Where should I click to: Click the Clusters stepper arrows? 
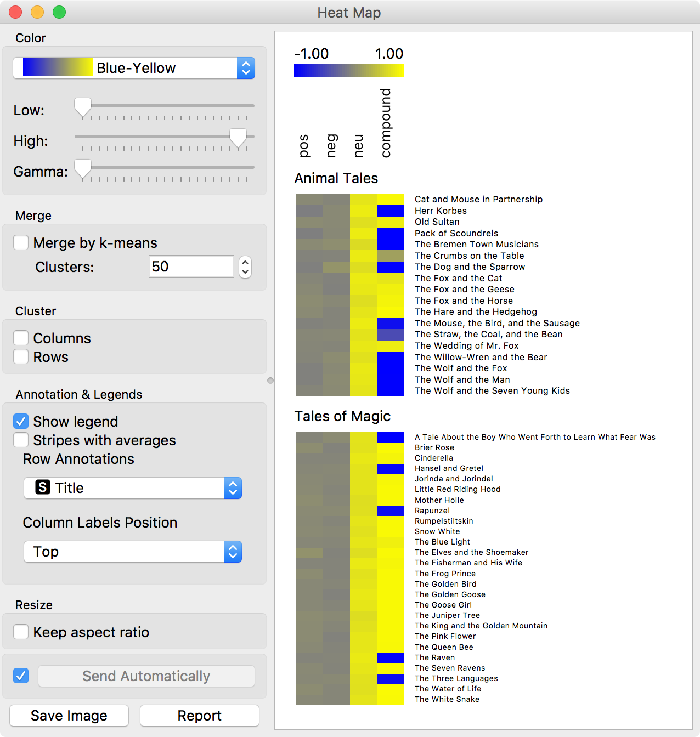pyautogui.click(x=245, y=267)
